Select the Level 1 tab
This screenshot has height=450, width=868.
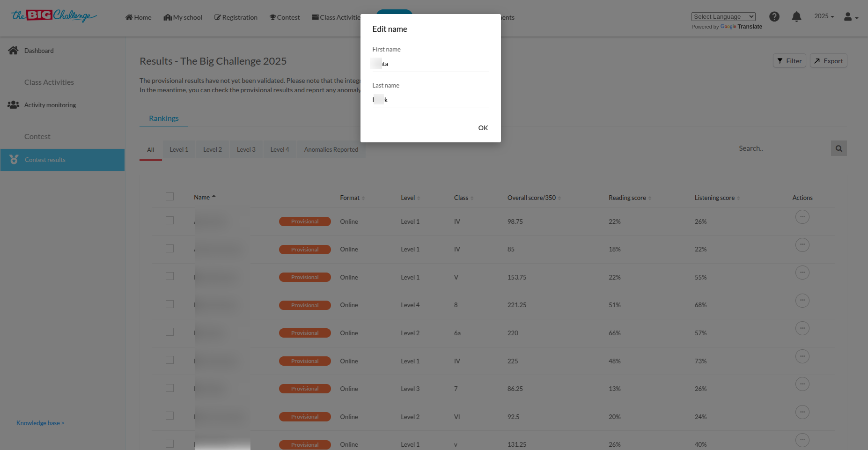coord(179,149)
